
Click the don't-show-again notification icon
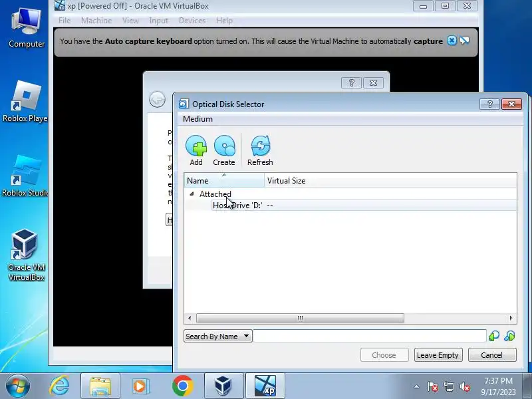465,41
